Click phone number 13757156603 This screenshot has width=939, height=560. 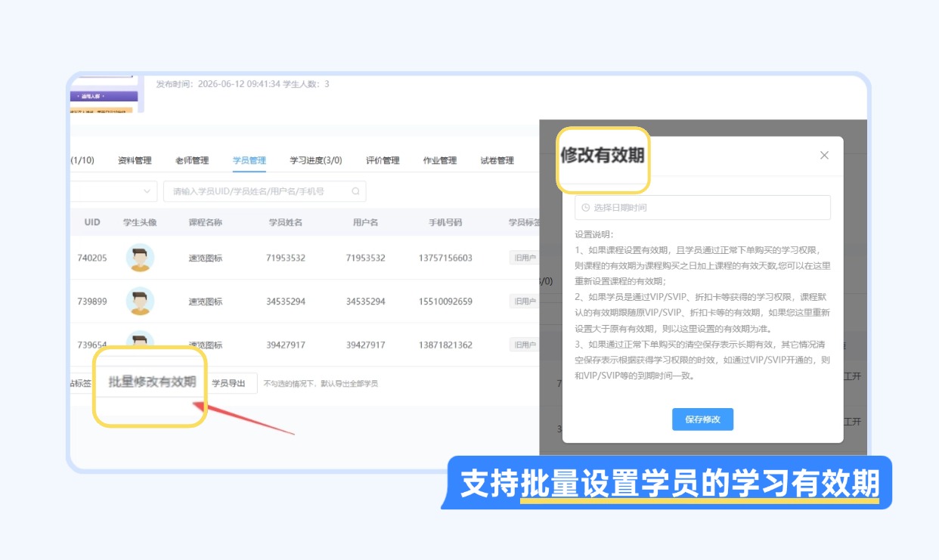445,258
